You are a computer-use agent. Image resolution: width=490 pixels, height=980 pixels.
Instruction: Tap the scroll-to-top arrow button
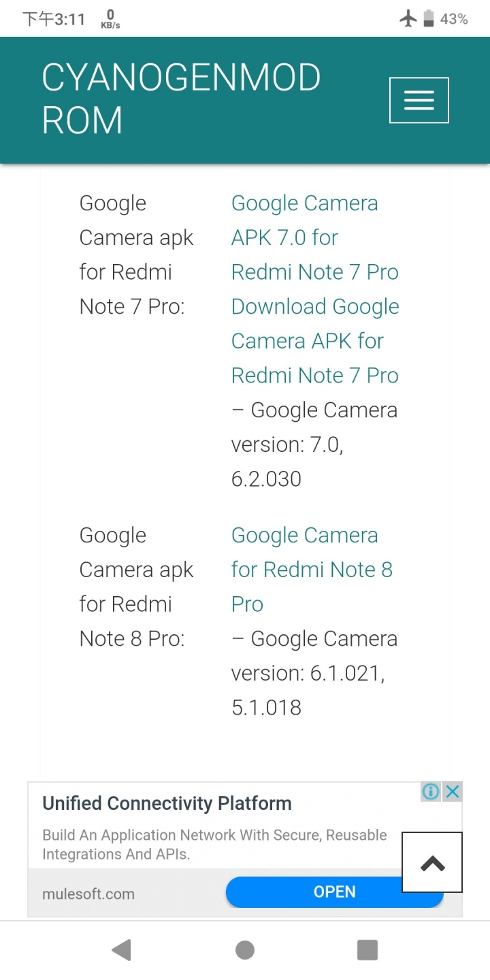point(432,862)
